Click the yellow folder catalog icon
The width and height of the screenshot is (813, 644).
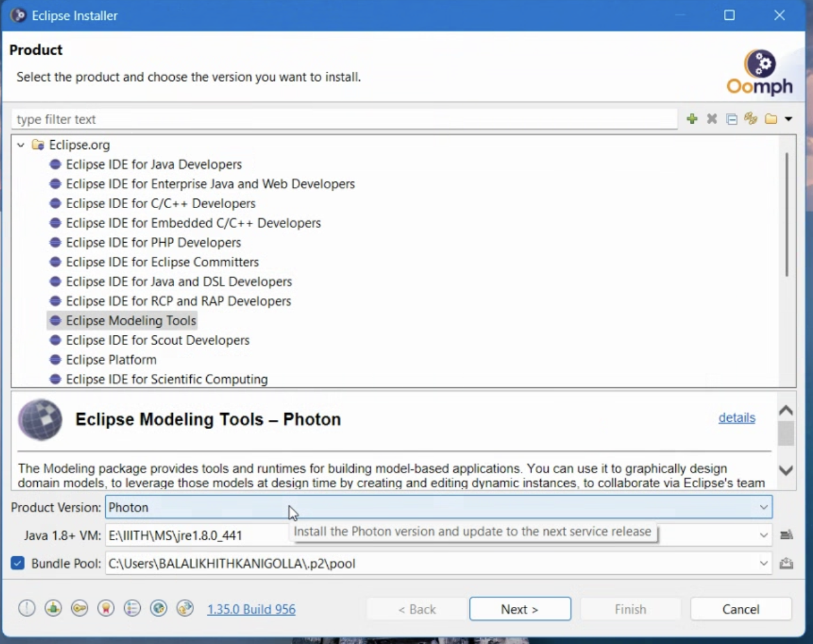tap(771, 119)
